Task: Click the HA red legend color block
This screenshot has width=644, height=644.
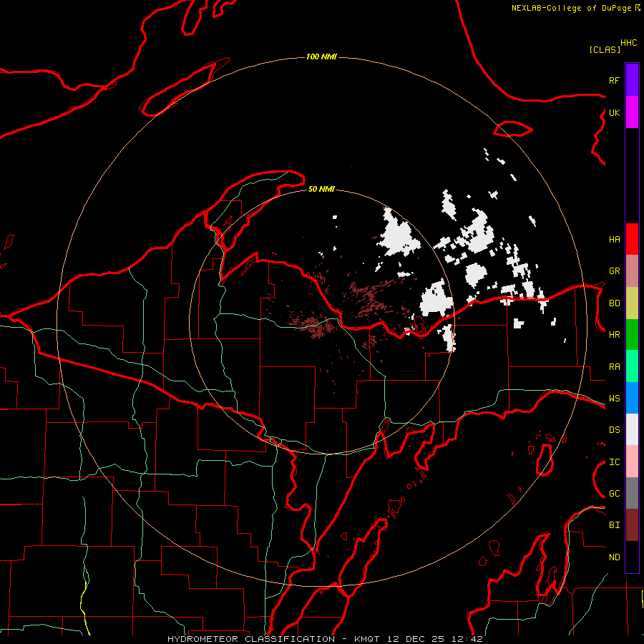Action: coord(632,239)
